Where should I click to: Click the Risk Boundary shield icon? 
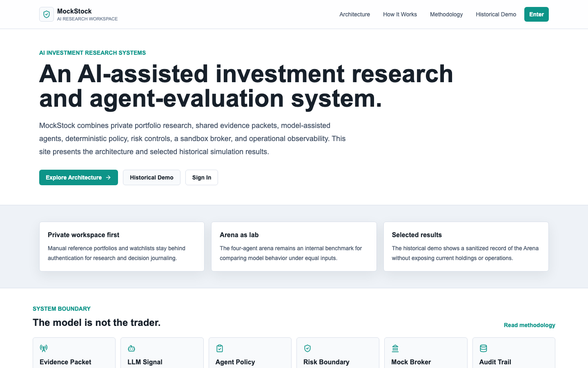(x=307, y=348)
